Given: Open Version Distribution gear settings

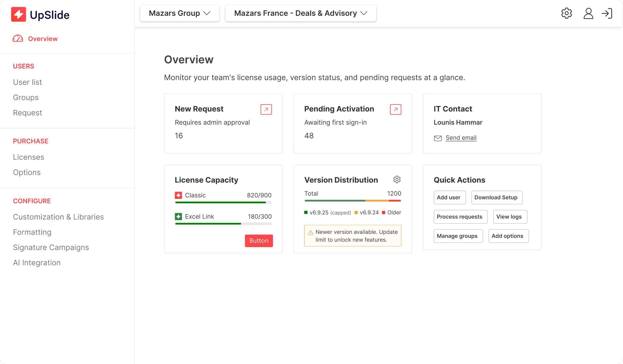Looking at the screenshot, I should click(x=397, y=179).
